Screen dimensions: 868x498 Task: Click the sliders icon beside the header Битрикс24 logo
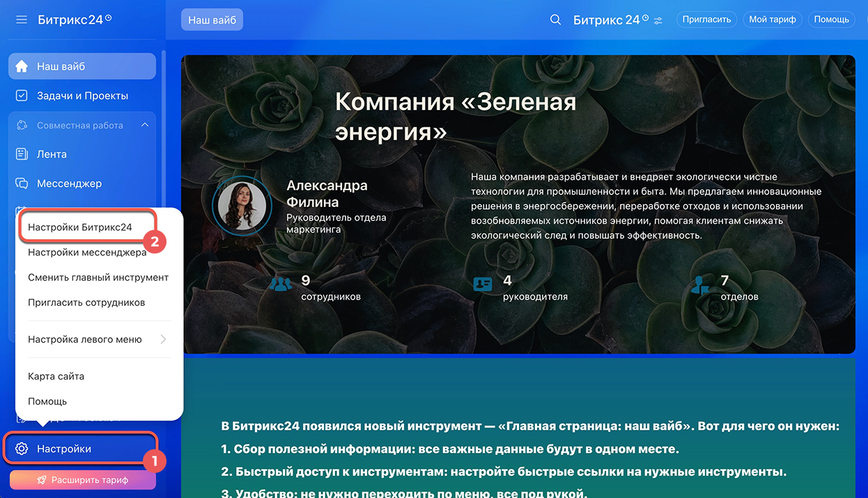pos(658,20)
